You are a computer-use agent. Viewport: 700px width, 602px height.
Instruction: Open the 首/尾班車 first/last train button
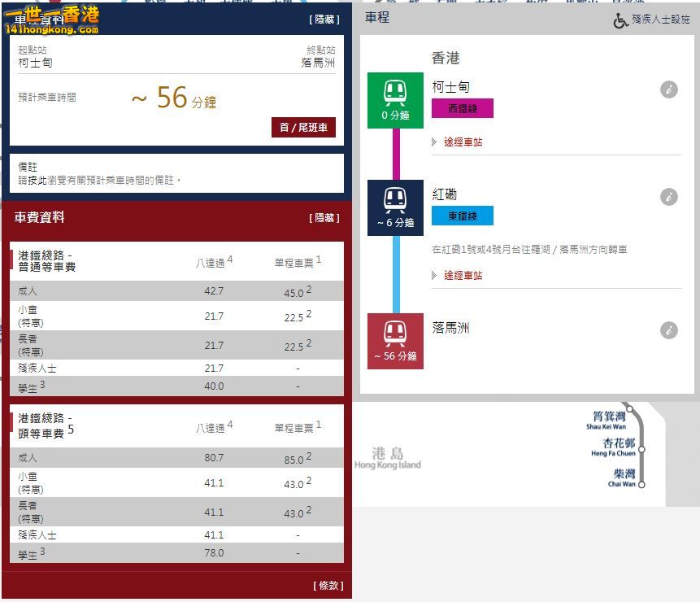303,127
